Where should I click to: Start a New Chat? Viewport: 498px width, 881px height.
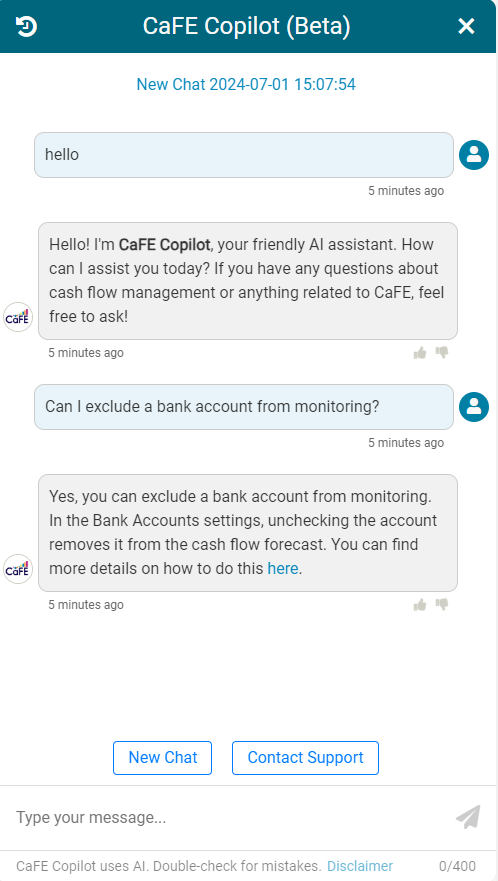pyautogui.click(x=162, y=757)
